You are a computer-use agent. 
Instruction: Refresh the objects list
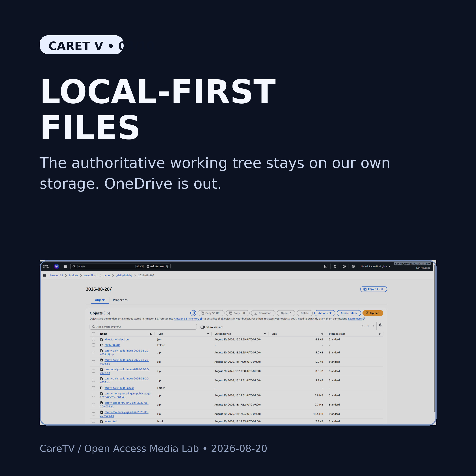193,313
